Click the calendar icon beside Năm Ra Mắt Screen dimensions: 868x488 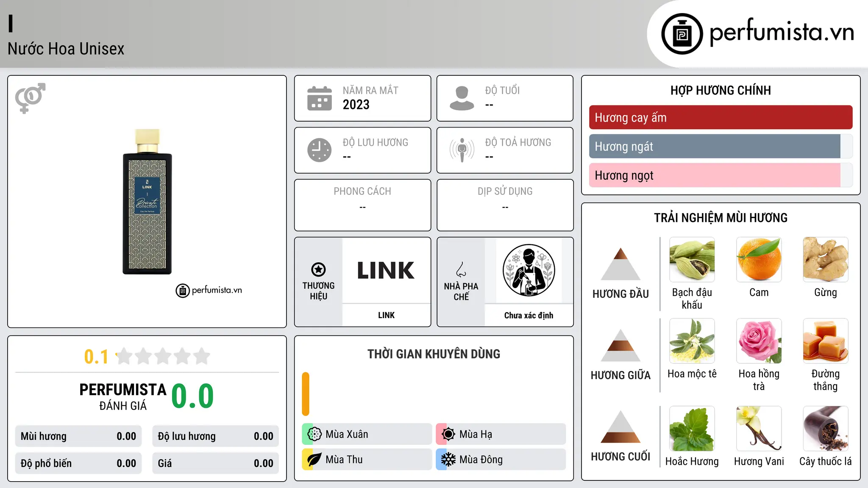(320, 98)
